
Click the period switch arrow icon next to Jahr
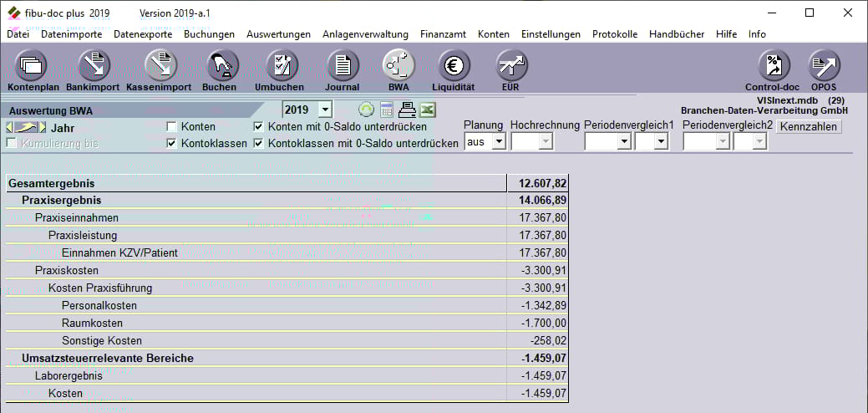[x=26, y=128]
